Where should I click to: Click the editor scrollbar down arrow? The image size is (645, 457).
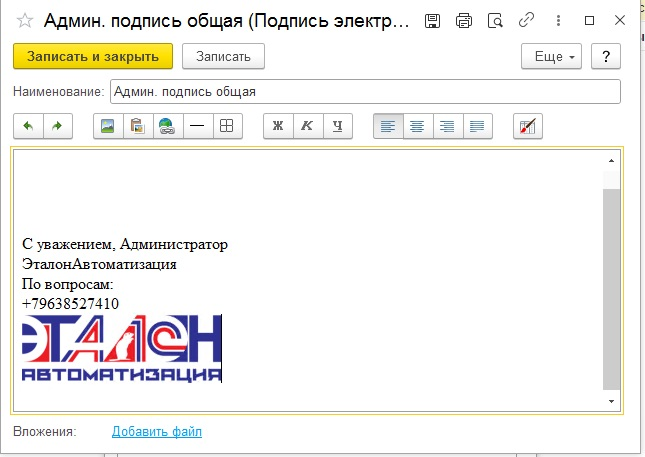click(x=612, y=400)
